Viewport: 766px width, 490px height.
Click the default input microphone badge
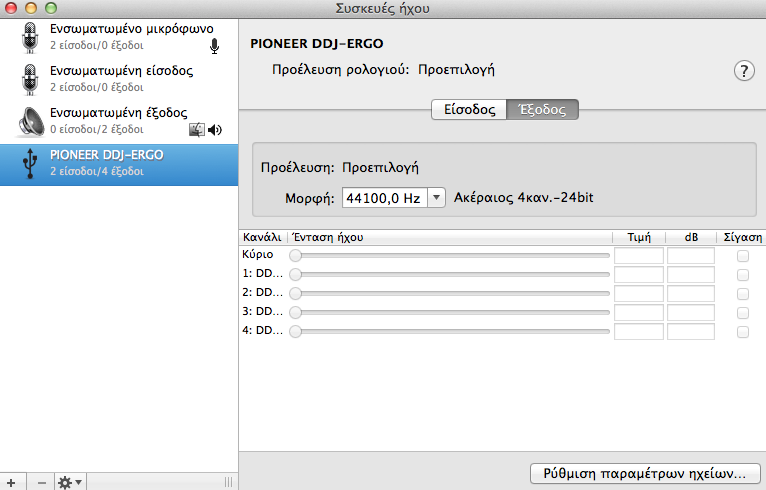pyautogui.click(x=214, y=46)
